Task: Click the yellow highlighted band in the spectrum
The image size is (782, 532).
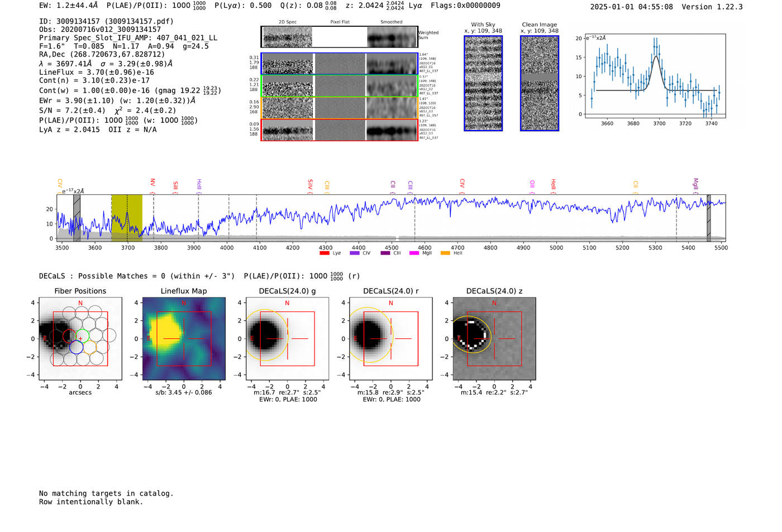Action: tap(127, 218)
